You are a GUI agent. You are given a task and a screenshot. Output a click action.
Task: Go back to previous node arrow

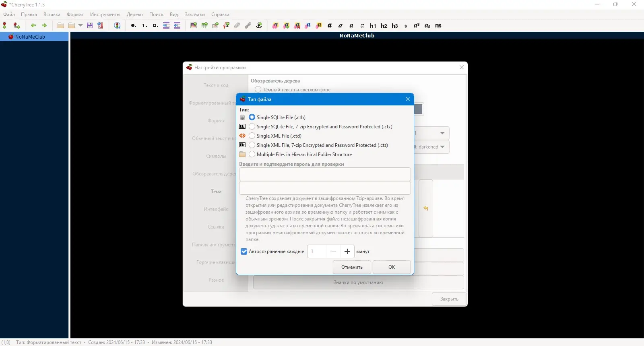[33, 25]
